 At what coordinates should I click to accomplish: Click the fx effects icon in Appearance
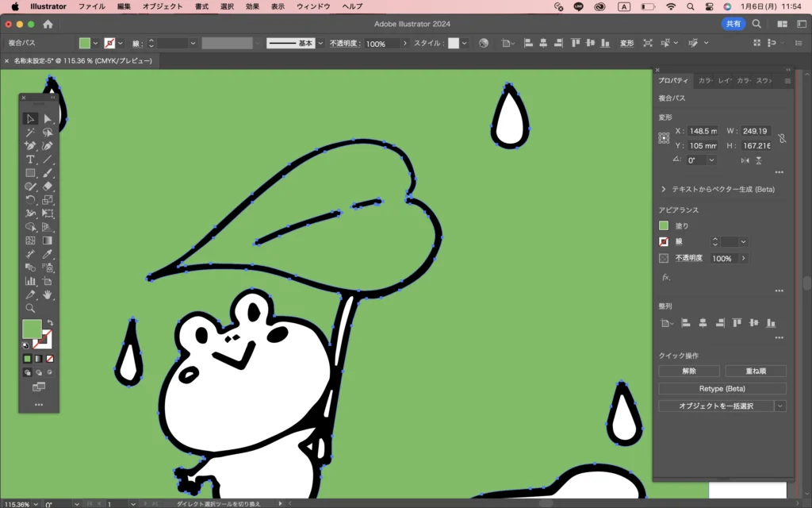click(665, 277)
